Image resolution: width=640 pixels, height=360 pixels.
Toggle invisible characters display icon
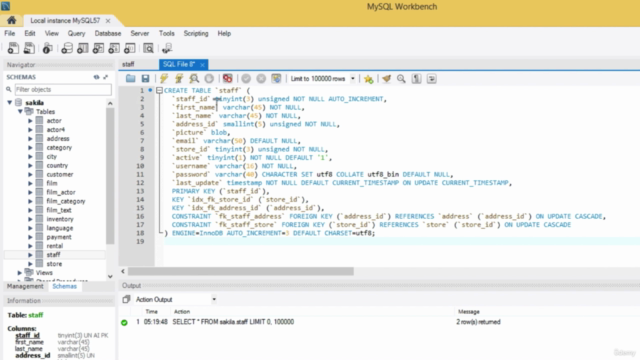click(x=416, y=78)
